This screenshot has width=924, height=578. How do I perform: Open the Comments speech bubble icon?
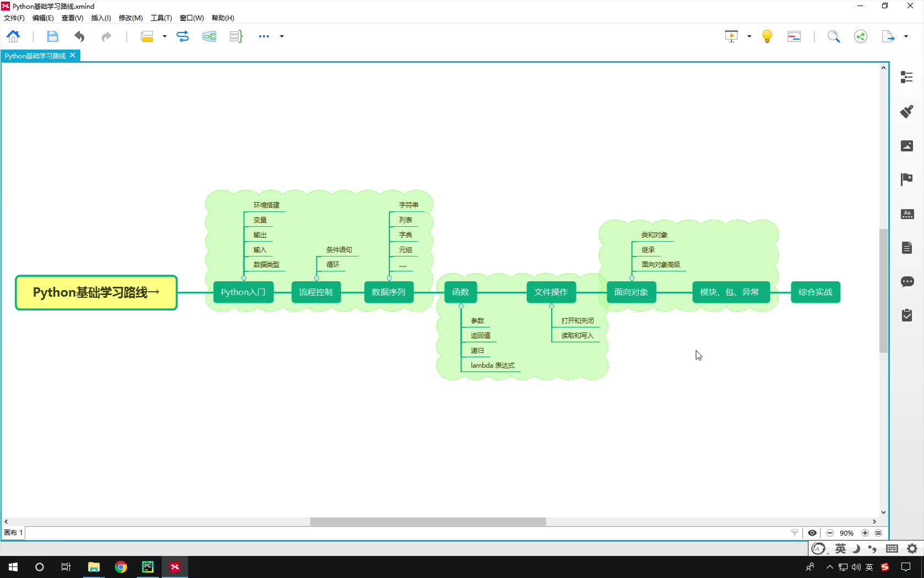pyautogui.click(x=907, y=282)
